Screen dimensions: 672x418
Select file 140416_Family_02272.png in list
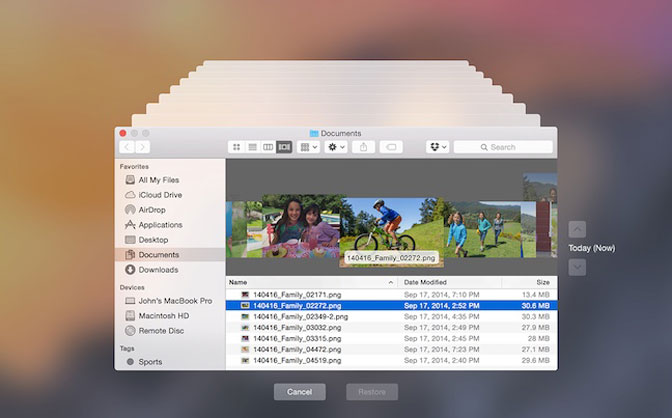[x=391, y=306]
